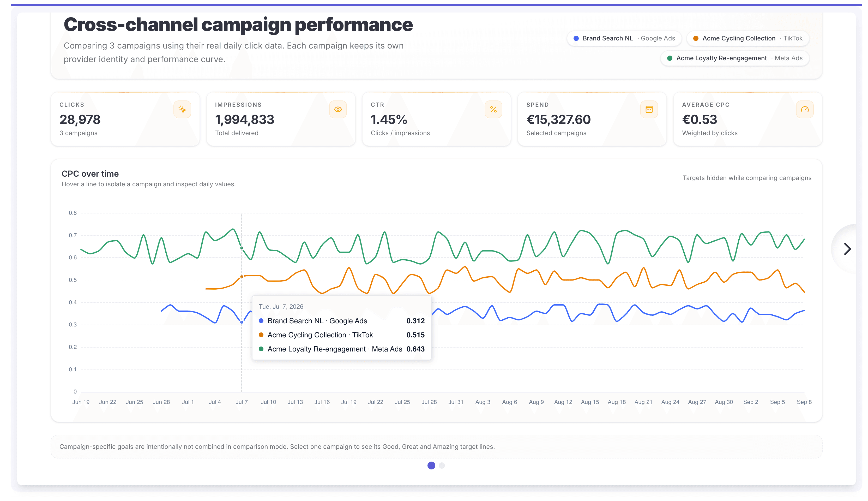The width and height of the screenshot is (868, 501).
Task: Click the Jun 19 x-axis label
Action: [x=81, y=402]
